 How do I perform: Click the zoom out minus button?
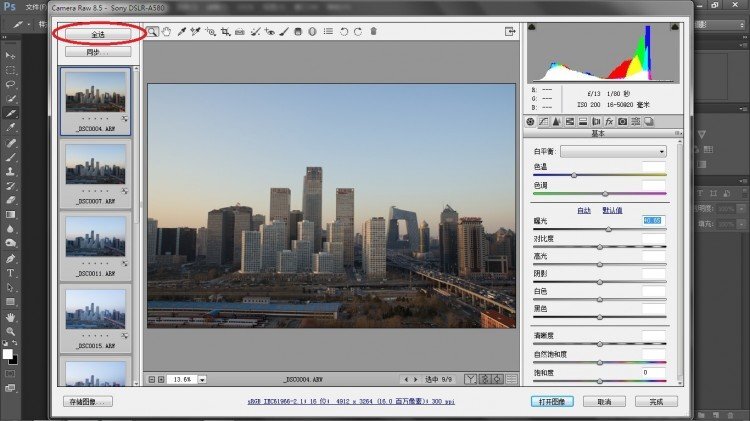tap(152, 380)
